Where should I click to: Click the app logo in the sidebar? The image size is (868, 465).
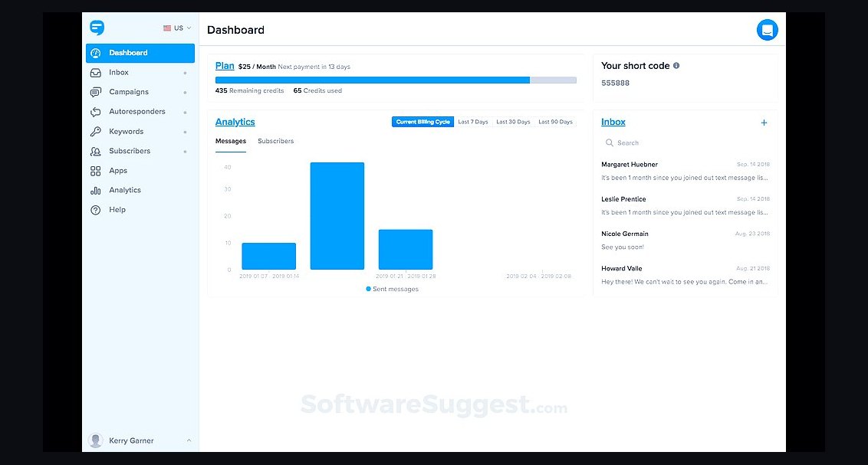click(x=97, y=28)
